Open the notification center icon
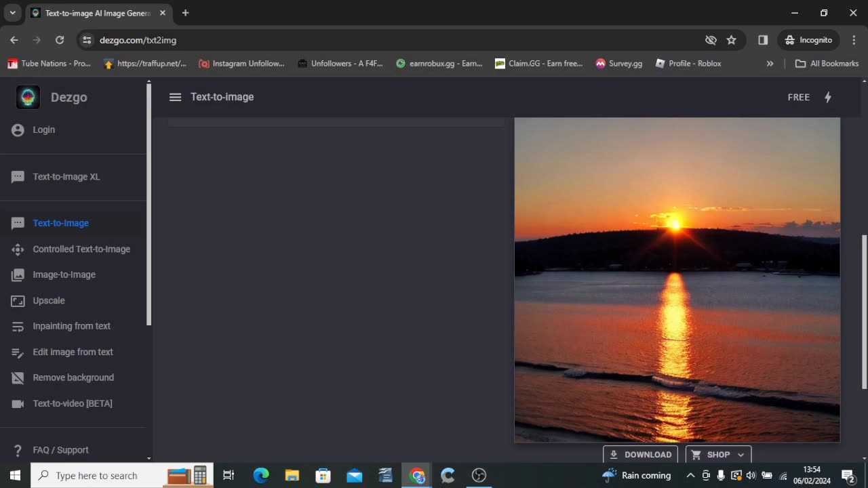This screenshot has height=488, width=868. [848, 475]
